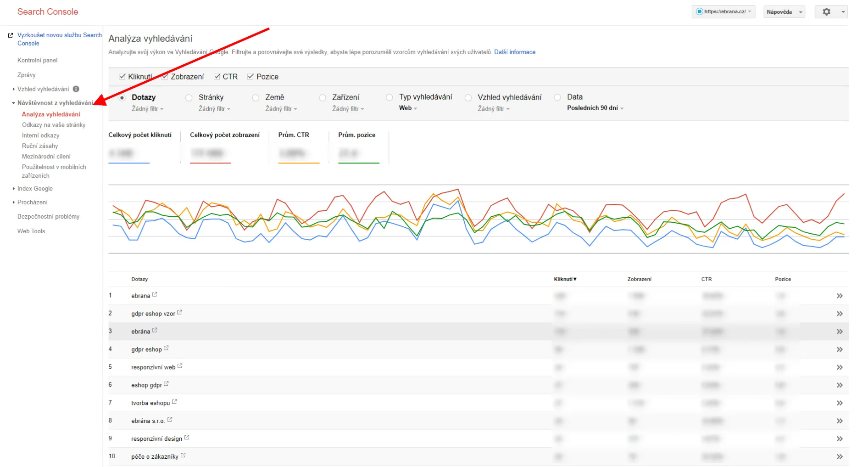Sort table by Pozice column header
Viewport: 868px width, 467px height.
pyautogui.click(x=783, y=279)
